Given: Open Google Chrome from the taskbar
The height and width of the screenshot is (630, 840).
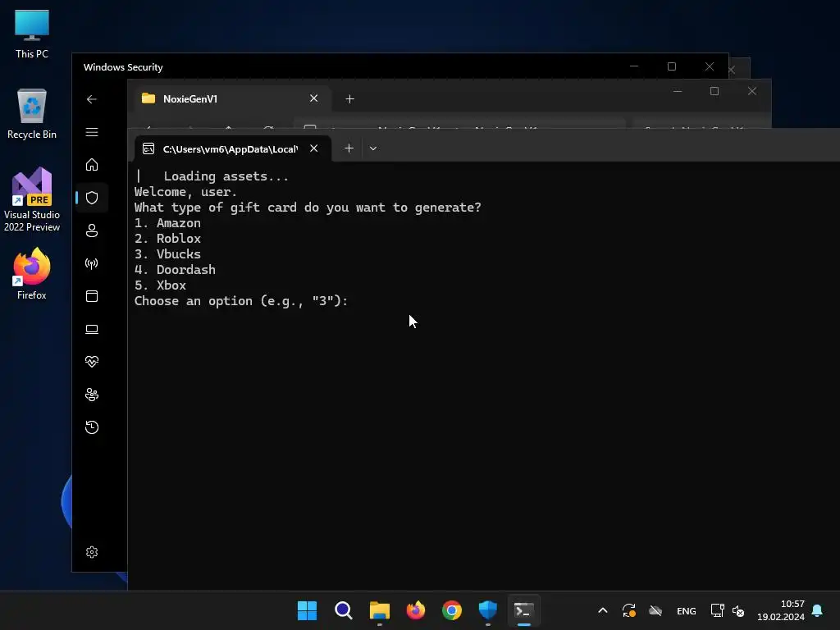Looking at the screenshot, I should pos(452,610).
